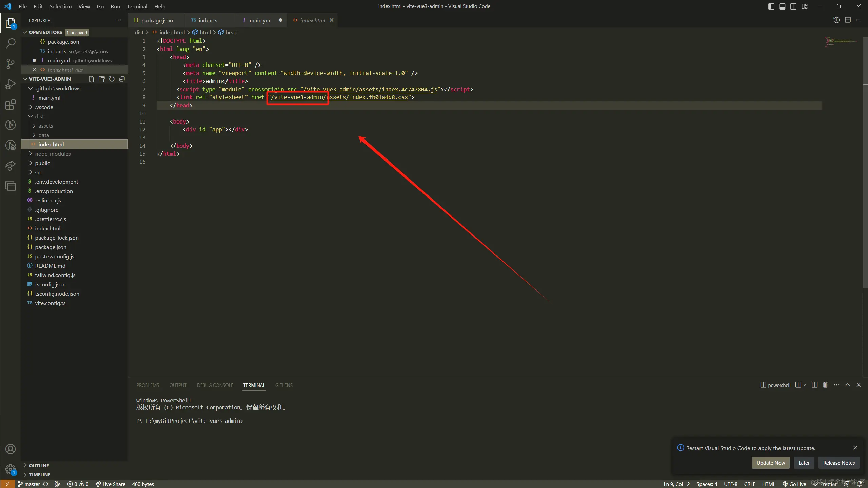The width and height of the screenshot is (868, 488).
Task: Expand the node_modules folder
Action: (x=53, y=154)
